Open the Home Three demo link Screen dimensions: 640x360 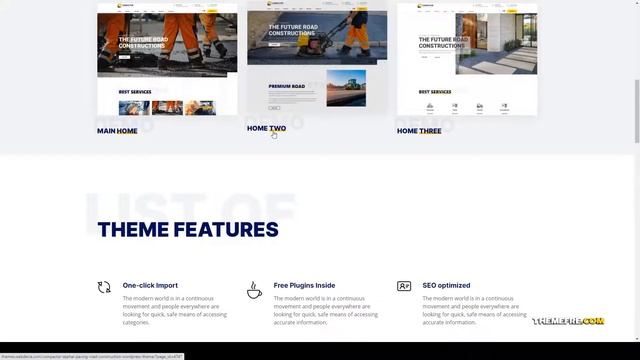419,131
